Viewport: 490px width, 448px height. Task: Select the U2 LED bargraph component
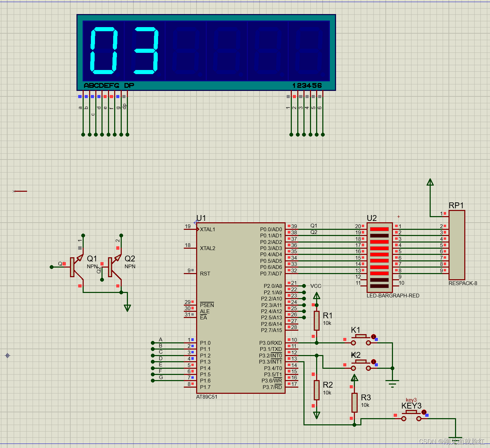(x=380, y=257)
